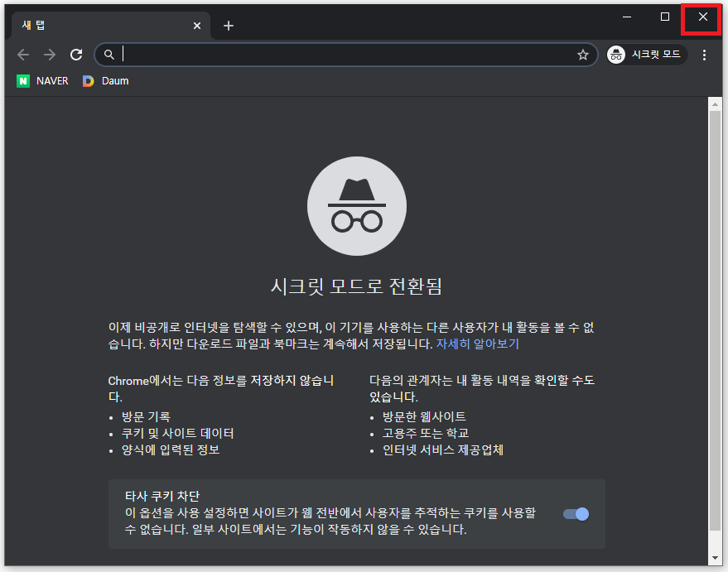
Task: Open the 자세히 알아보기 link
Action: pos(477,344)
